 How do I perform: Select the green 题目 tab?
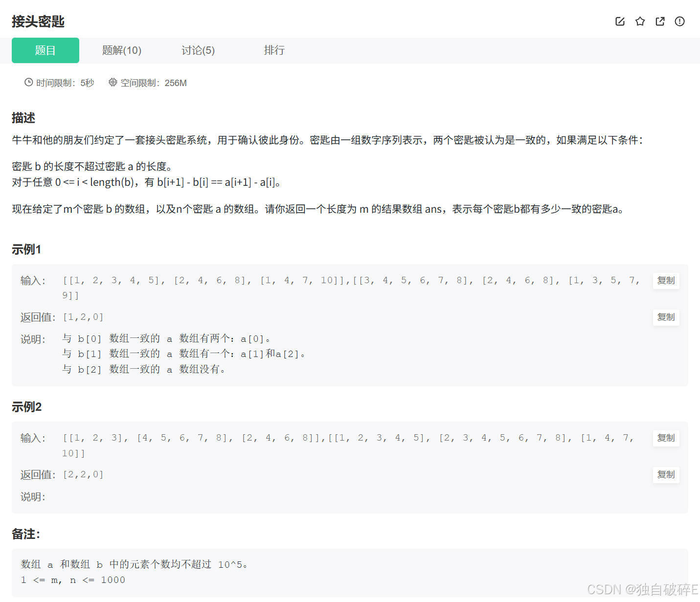tap(45, 50)
